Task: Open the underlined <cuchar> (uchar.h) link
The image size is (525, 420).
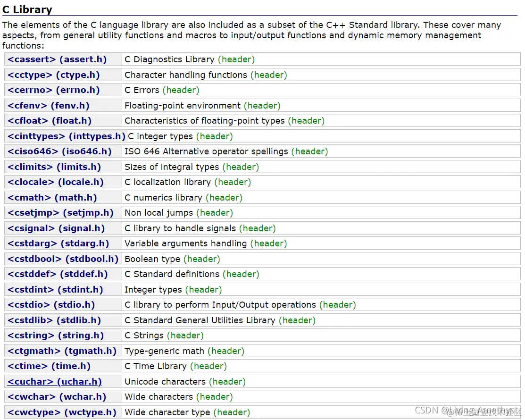Action: tap(55, 381)
